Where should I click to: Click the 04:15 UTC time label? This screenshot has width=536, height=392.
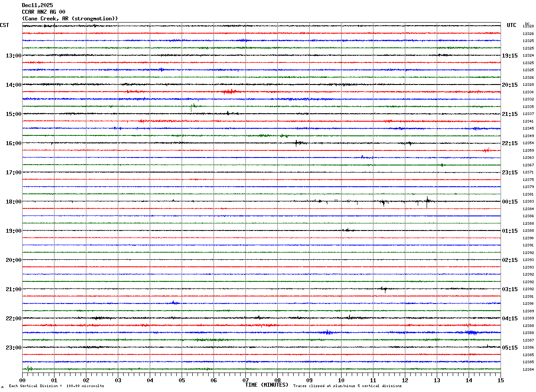510,319
